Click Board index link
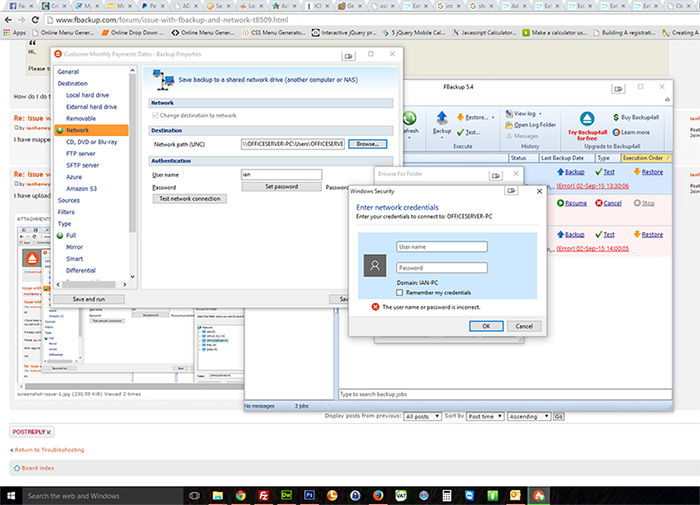This screenshot has height=505, width=700. (x=38, y=468)
